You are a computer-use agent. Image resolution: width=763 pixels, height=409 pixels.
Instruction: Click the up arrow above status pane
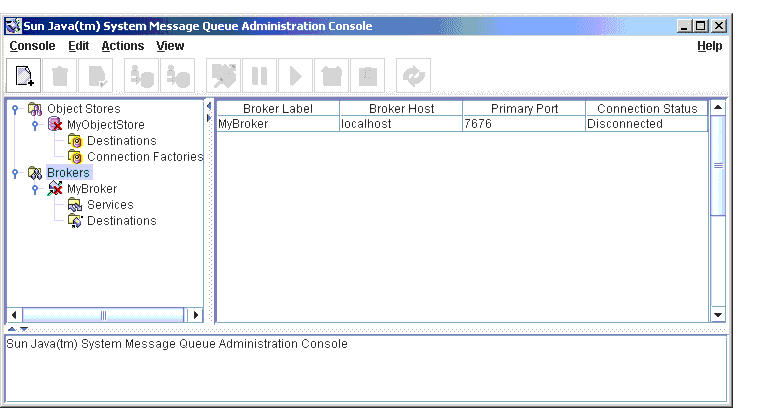(12, 329)
